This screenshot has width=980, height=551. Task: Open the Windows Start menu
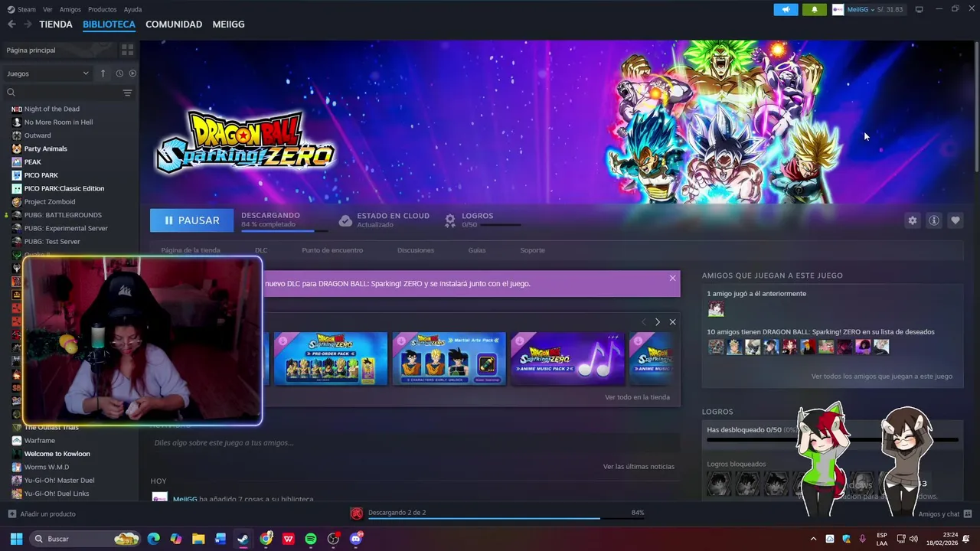tap(16, 539)
